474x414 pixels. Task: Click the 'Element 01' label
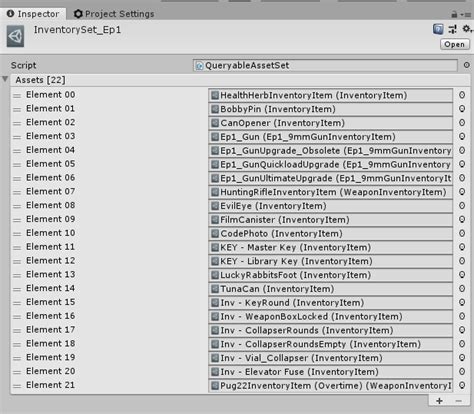pos(50,109)
